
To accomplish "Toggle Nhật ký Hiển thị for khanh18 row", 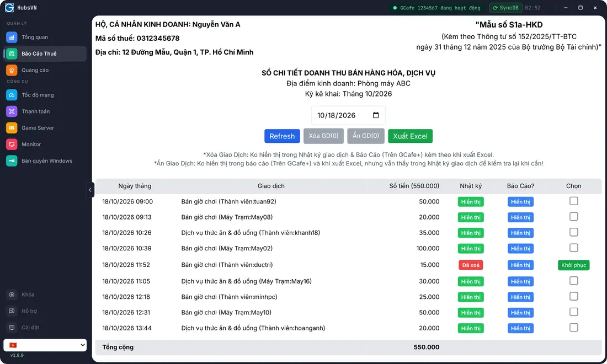I will coord(471,233).
